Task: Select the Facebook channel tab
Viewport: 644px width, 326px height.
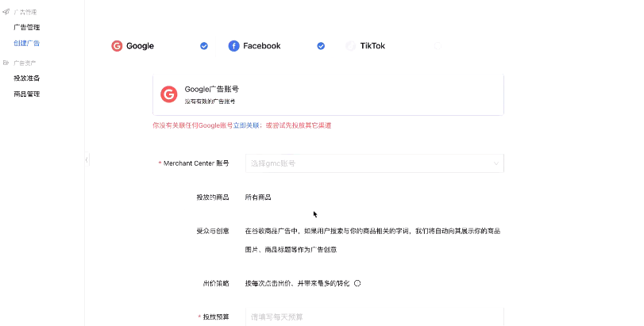Action: pyautogui.click(x=276, y=46)
